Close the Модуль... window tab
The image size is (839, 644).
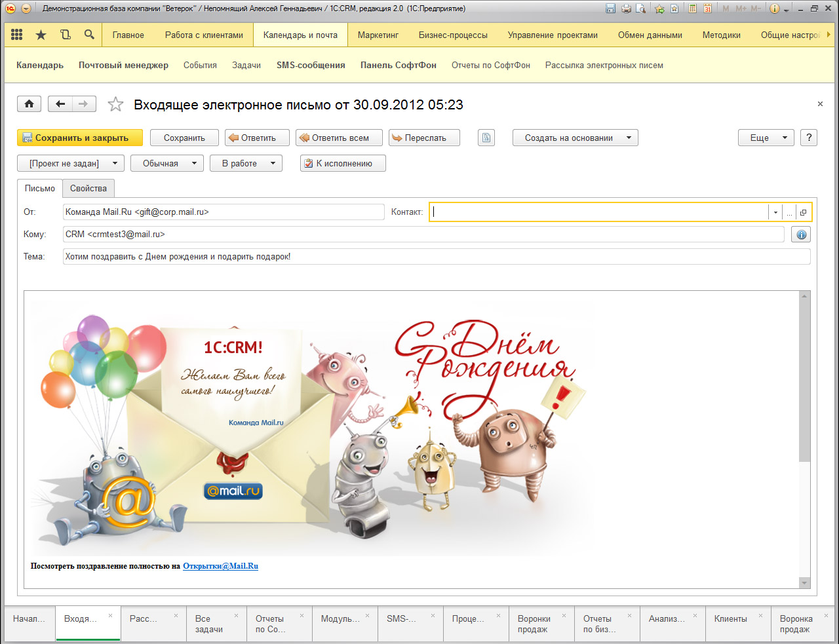click(367, 616)
